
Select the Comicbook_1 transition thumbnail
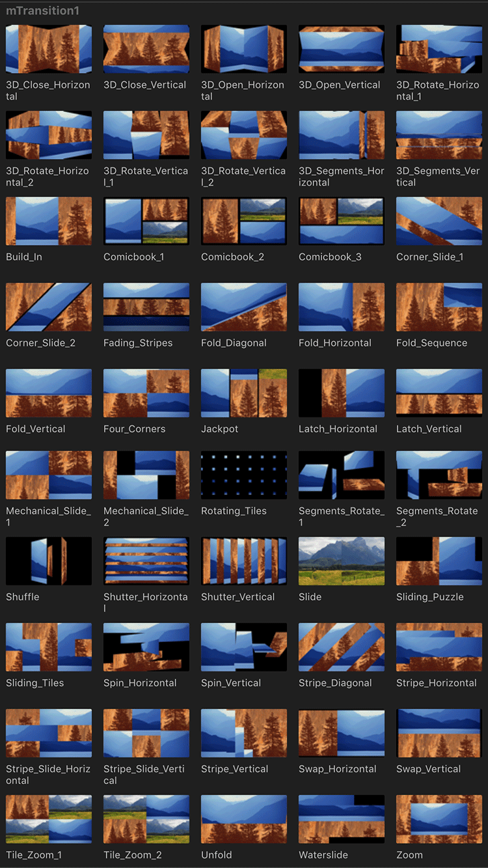(x=146, y=221)
